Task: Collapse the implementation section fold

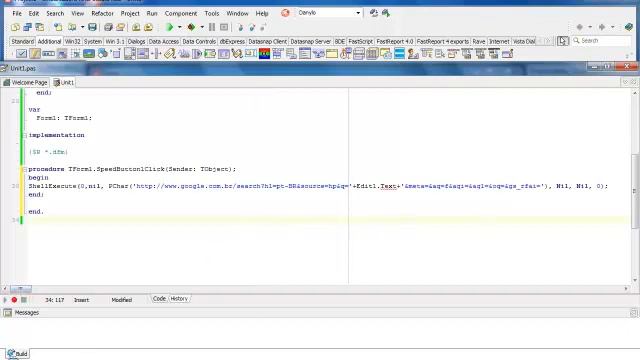Action: tap(24, 135)
